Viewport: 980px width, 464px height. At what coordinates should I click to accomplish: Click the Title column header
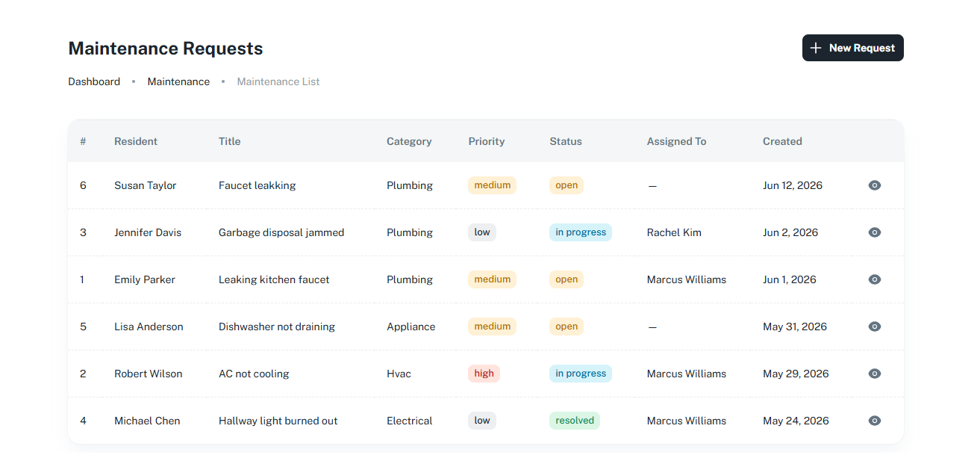tap(229, 141)
